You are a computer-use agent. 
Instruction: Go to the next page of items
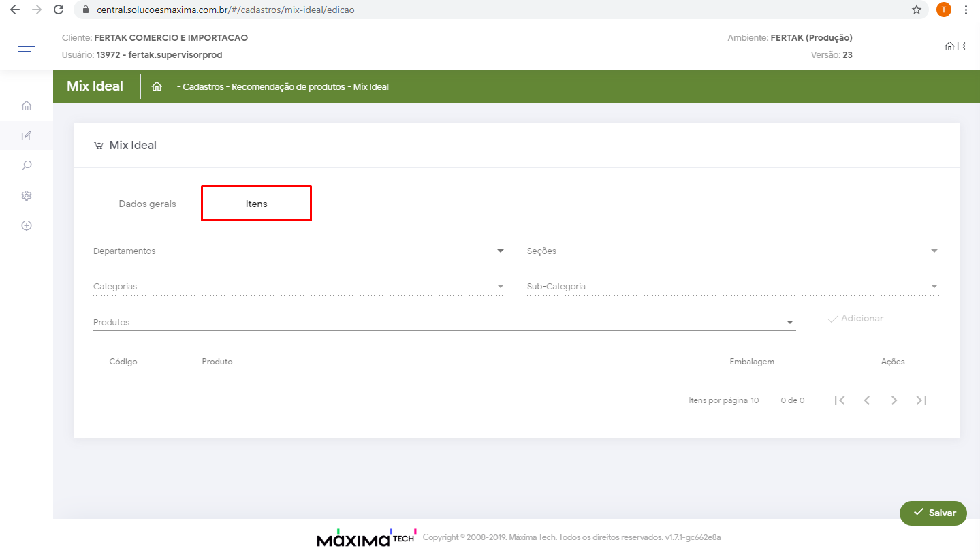894,400
